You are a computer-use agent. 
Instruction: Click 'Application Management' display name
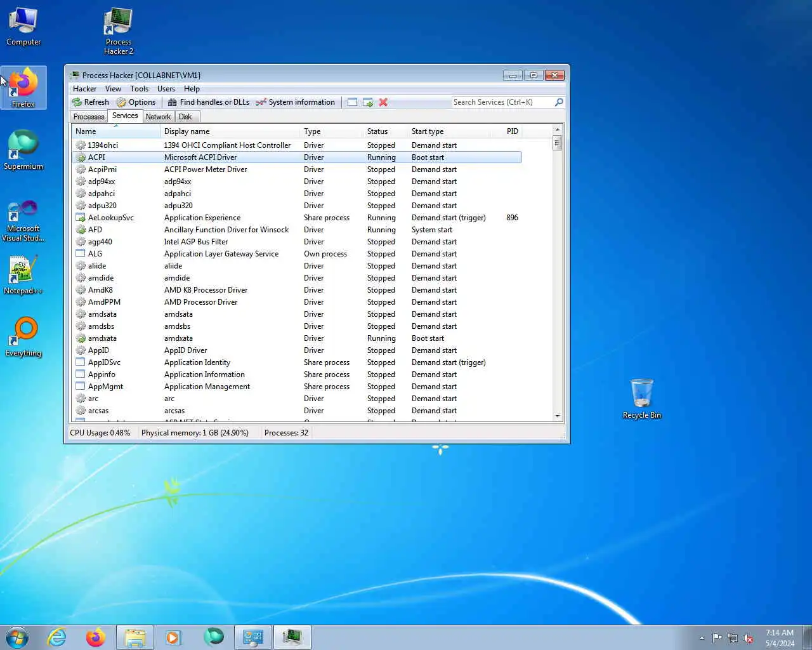point(207,387)
